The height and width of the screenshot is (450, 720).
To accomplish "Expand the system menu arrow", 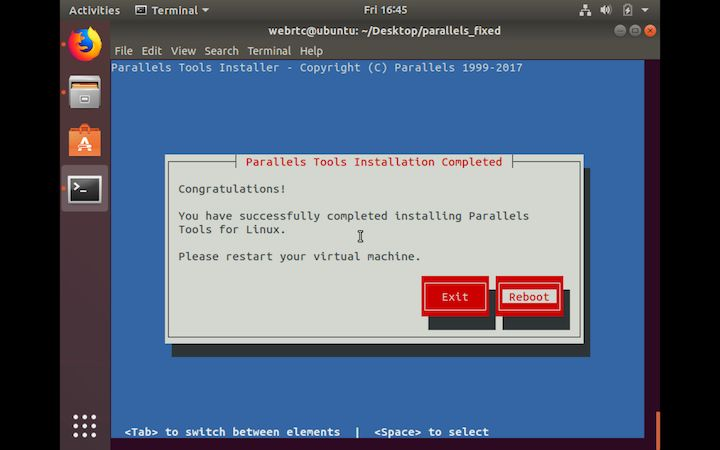I will pos(645,10).
